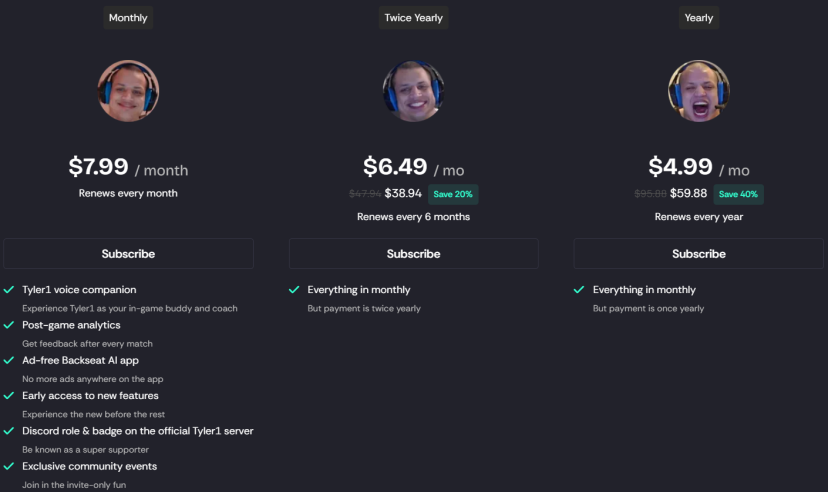828x492 pixels.
Task: Subscribe to the $4.99 Yearly plan
Action: point(699,254)
